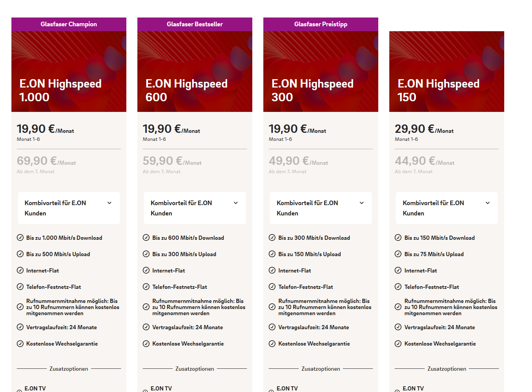This screenshot has height=392, width=532.
Task: Expand Kombivorteil für E.ON Kunden in Highspeed 600
Action: tap(195, 208)
